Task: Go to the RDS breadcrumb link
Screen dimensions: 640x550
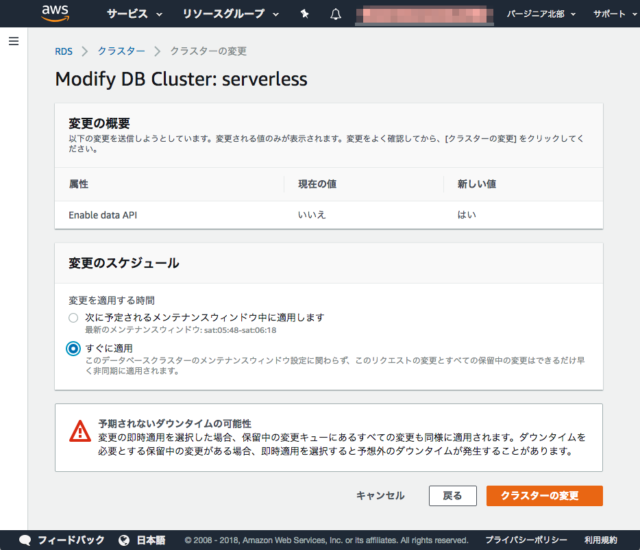Action: coord(64,51)
